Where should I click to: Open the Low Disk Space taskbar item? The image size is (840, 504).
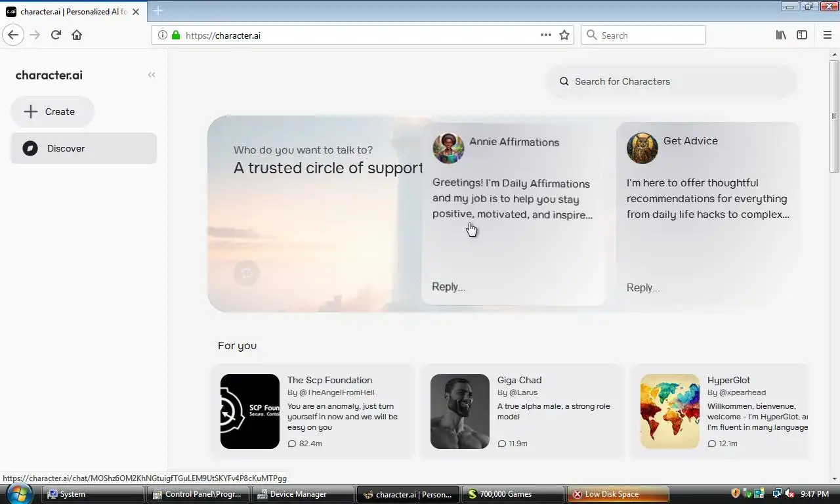(x=618, y=494)
